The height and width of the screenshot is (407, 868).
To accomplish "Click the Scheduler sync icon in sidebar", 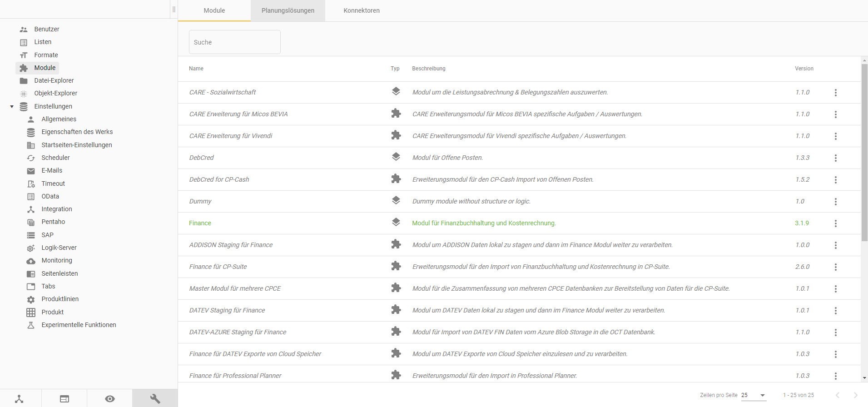I will 31,158.
